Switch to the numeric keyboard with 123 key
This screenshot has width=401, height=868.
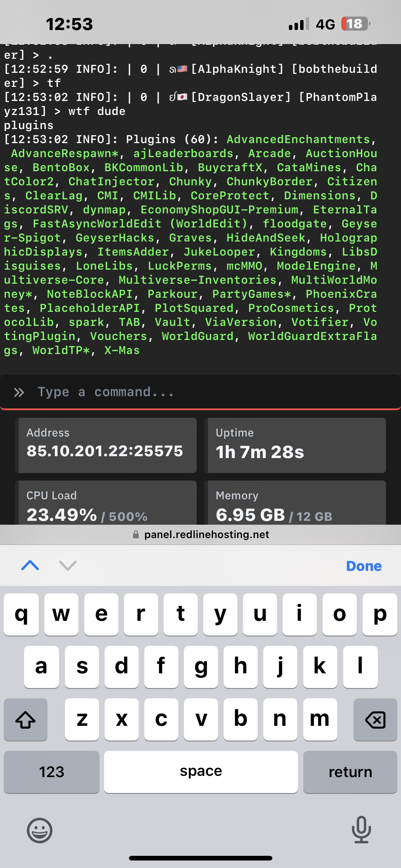[51, 772]
